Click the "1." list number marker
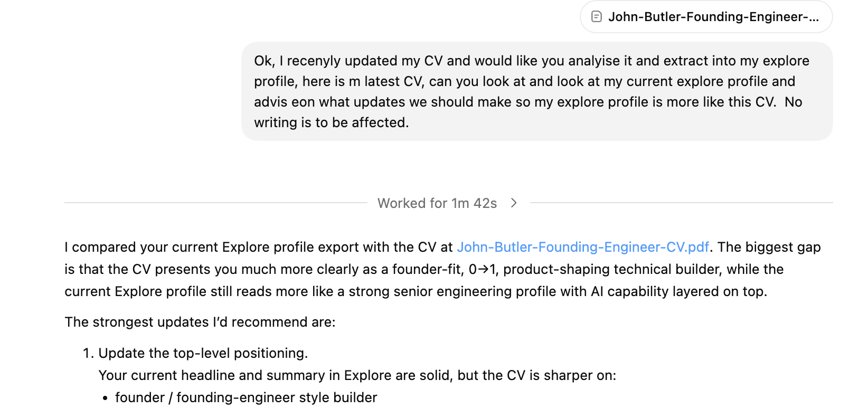The width and height of the screenshot is (868, 418). pos(88,353)
